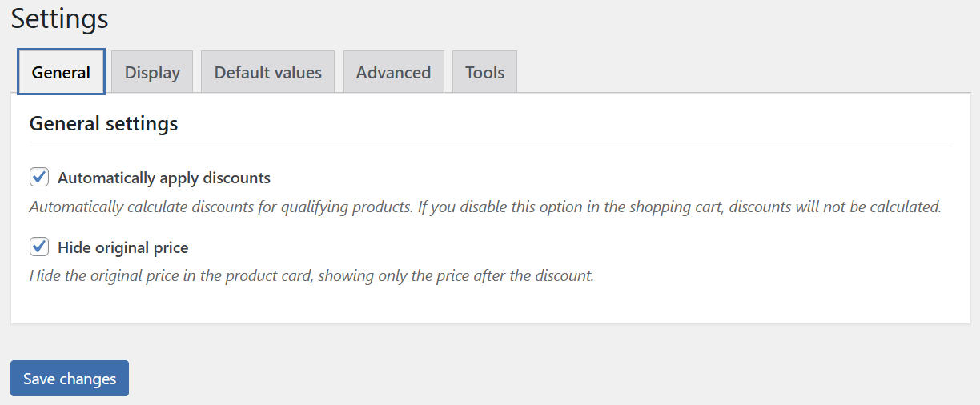Switch to the Display tab
The width and height of the screenshot is (980, 405).
152,72
